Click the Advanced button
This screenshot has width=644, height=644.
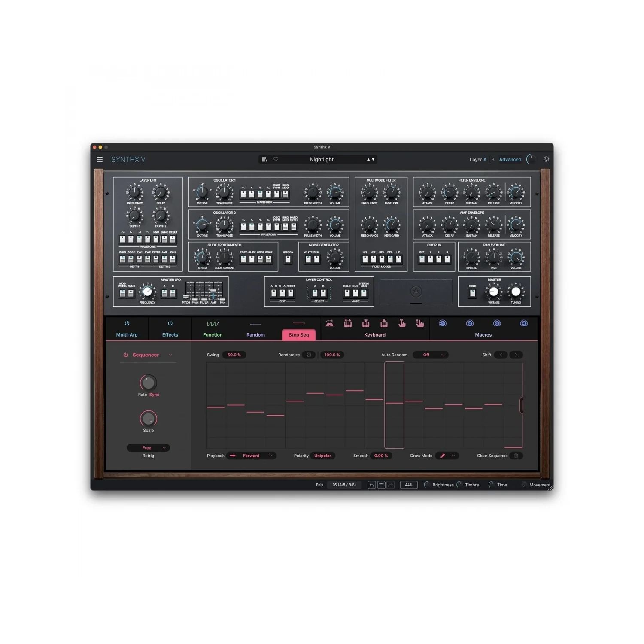(x=510, y=160)
